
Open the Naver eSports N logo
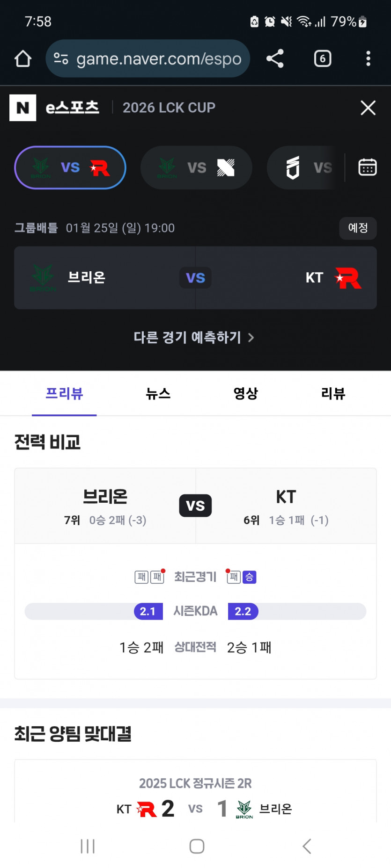(22, 108)
